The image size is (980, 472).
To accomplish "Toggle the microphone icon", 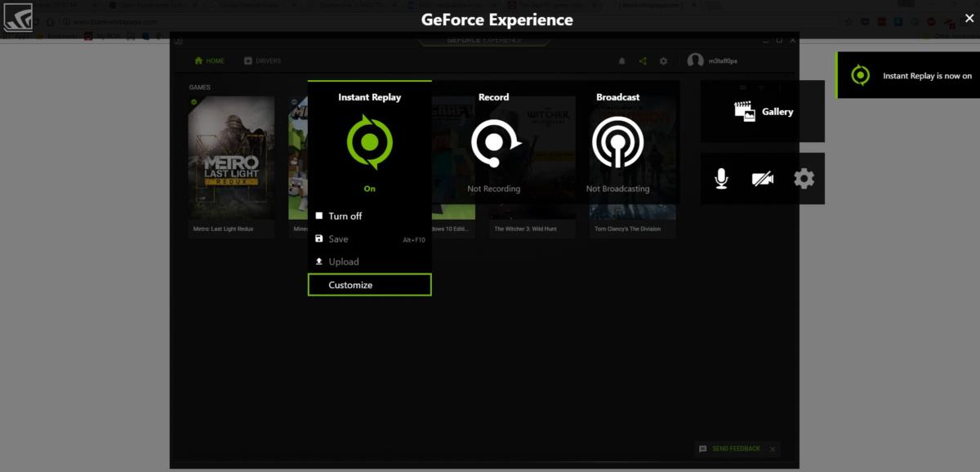I will (x=721, y=179).
